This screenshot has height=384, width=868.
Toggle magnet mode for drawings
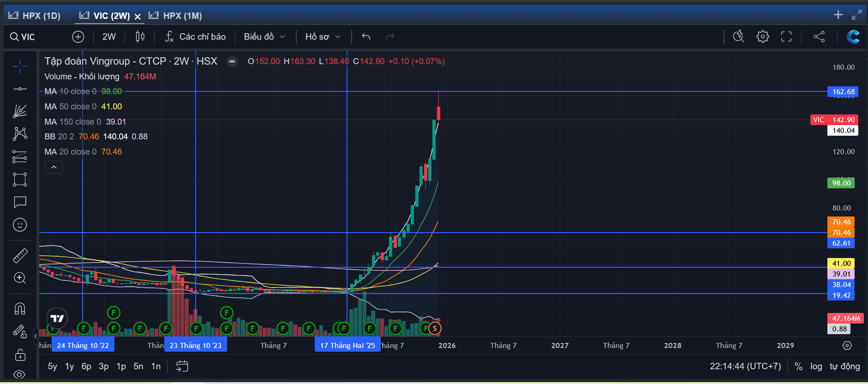tap(20, 308)
